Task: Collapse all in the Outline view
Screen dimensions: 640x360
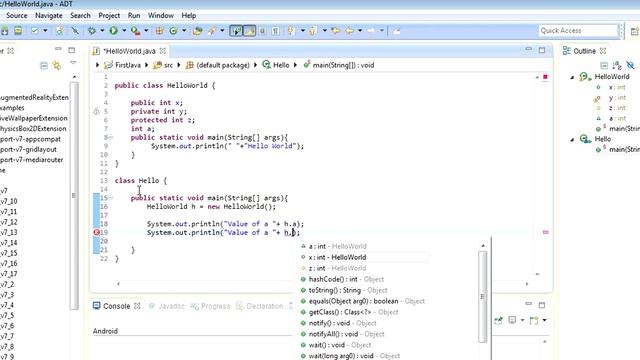Action: [x=604, y=65]
